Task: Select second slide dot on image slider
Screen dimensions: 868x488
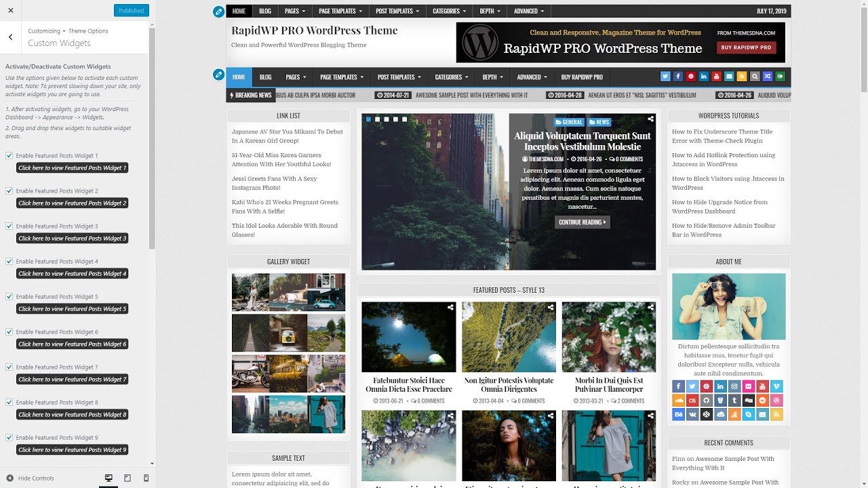Action: pos(378,119)
